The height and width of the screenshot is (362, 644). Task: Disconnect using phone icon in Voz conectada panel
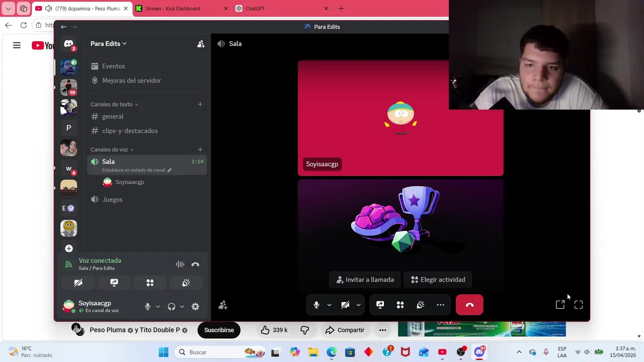point(195,264)
